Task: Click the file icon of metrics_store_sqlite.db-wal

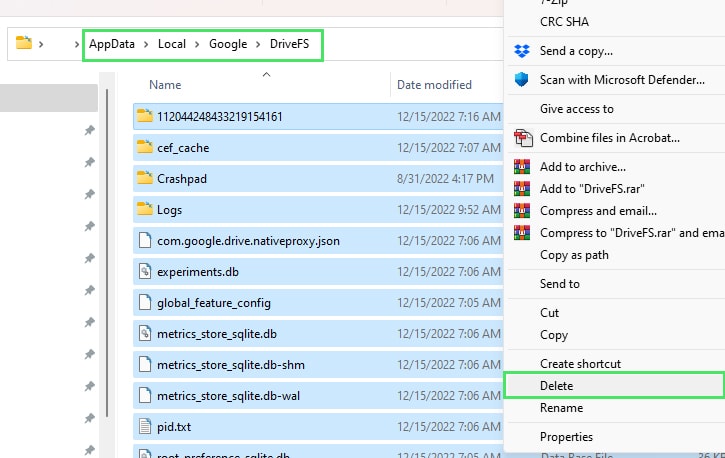Action: coord(145,395)
